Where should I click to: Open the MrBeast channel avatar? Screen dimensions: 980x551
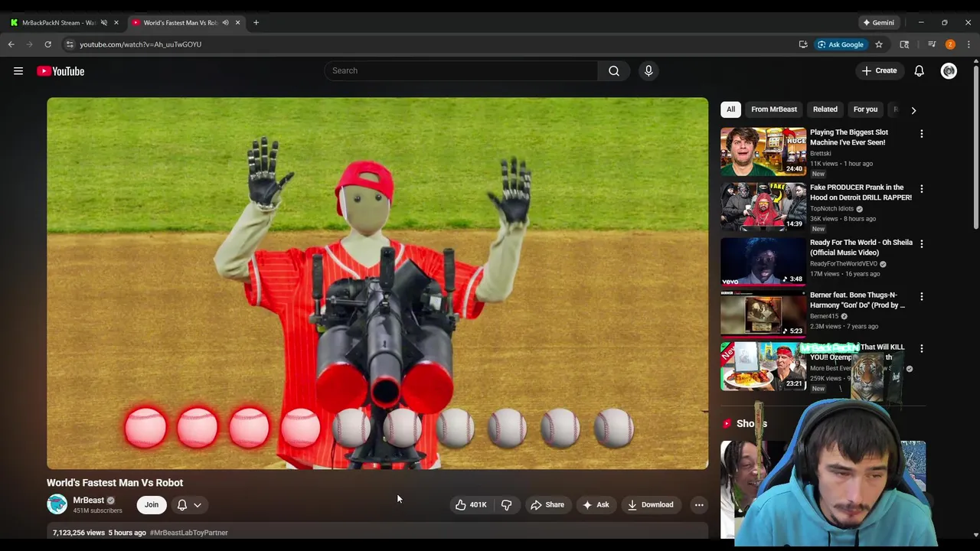57,504
